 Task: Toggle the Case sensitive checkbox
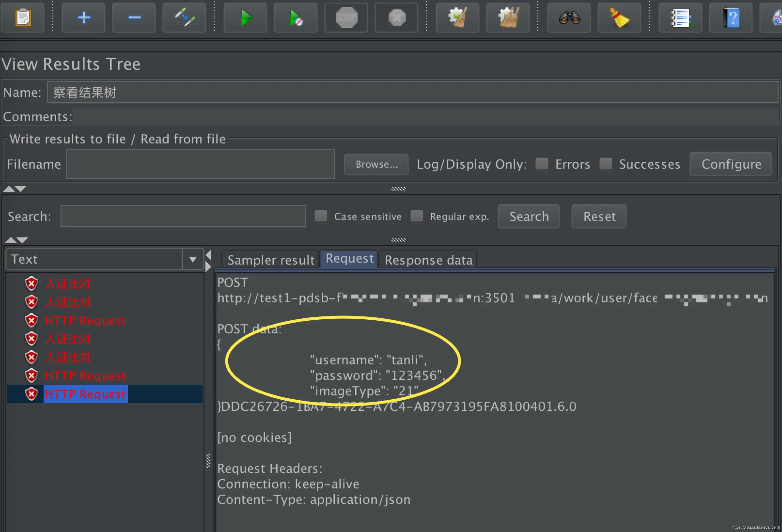tap(321, 216)
